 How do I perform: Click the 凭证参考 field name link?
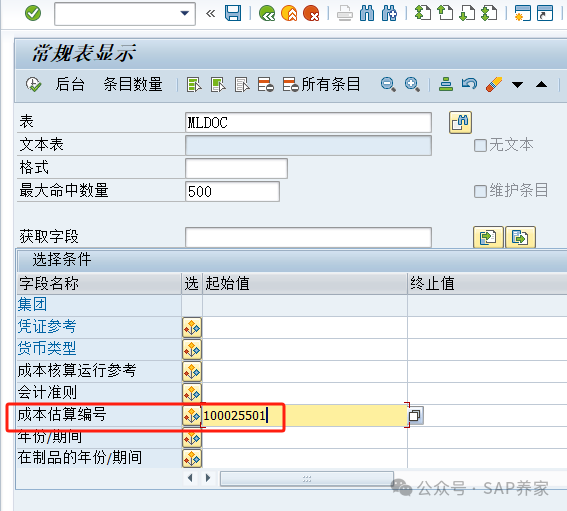pos(47,327)
